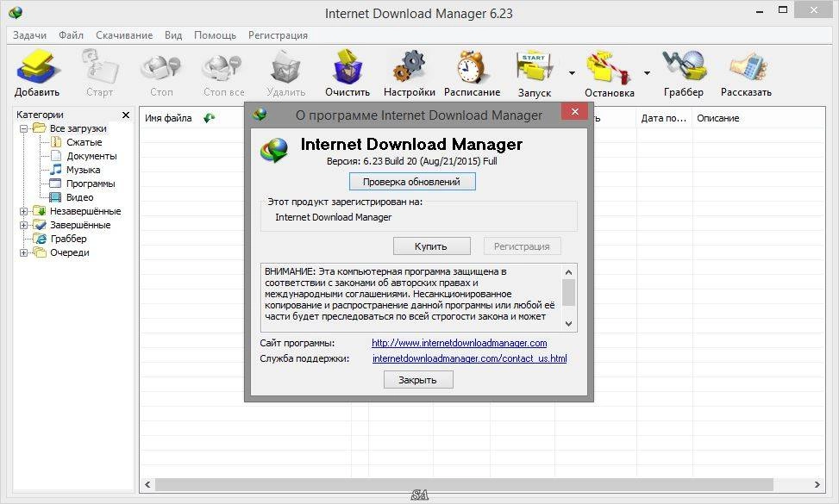This screenshot has width=839, height=504.
Task: Select the Незавершённые tree node
Action: [x=85, y=212]
